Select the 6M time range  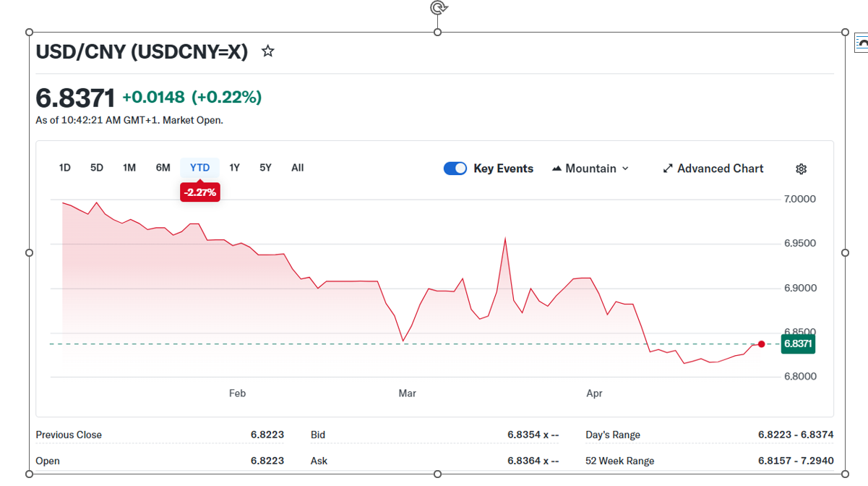point(163,168)
